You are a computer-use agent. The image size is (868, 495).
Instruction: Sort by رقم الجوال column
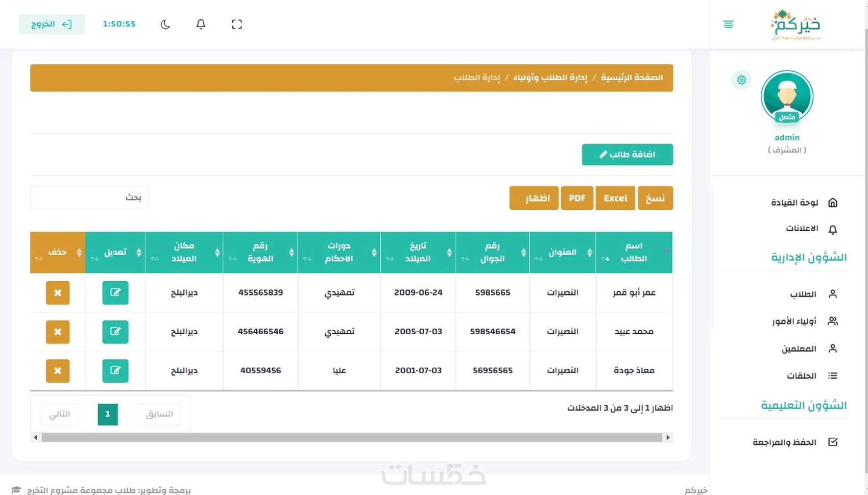[493, 252]
